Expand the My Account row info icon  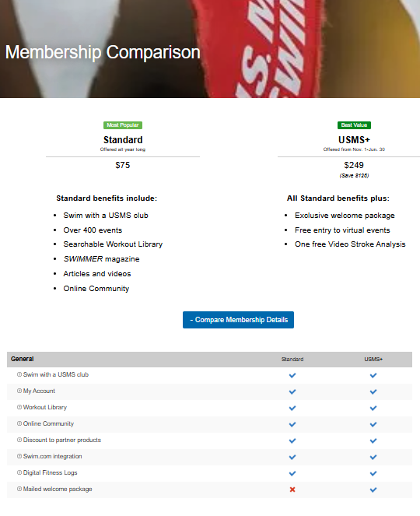[x=19, y=391]
